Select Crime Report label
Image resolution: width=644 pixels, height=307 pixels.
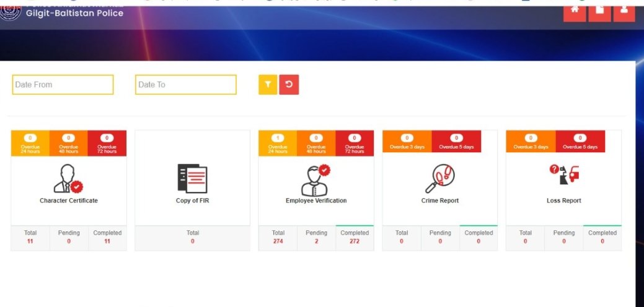click(x=440, y=201)
